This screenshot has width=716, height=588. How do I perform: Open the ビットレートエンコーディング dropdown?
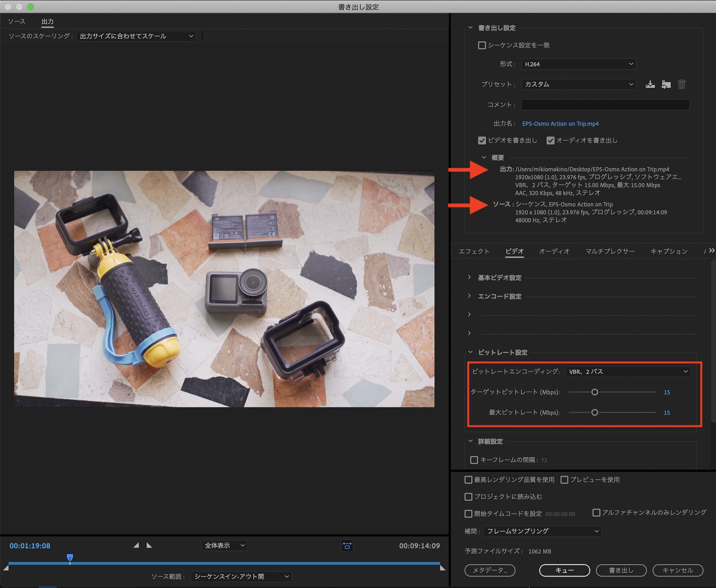[x=628, y=372]
